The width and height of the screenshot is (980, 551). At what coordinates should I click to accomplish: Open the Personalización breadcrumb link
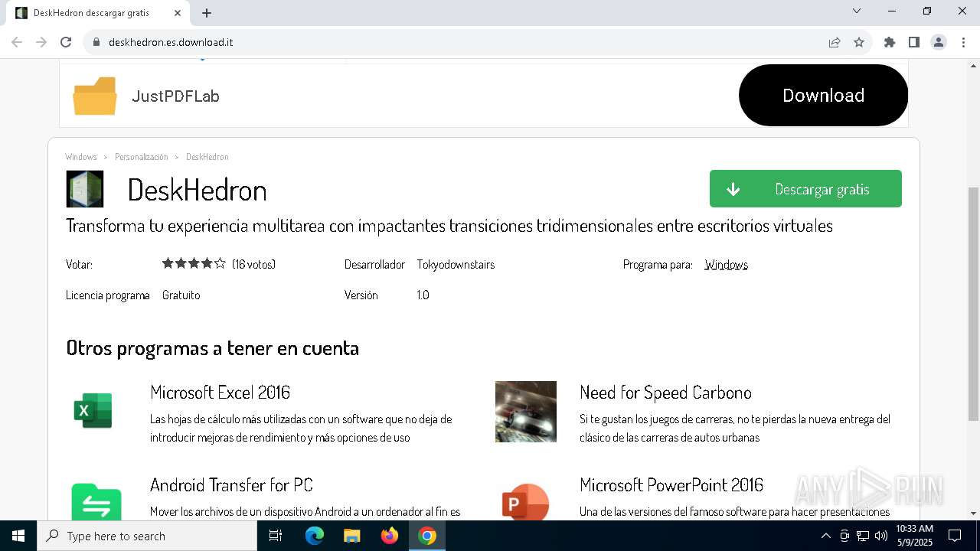pyautogui.click(x=141, y=157)
